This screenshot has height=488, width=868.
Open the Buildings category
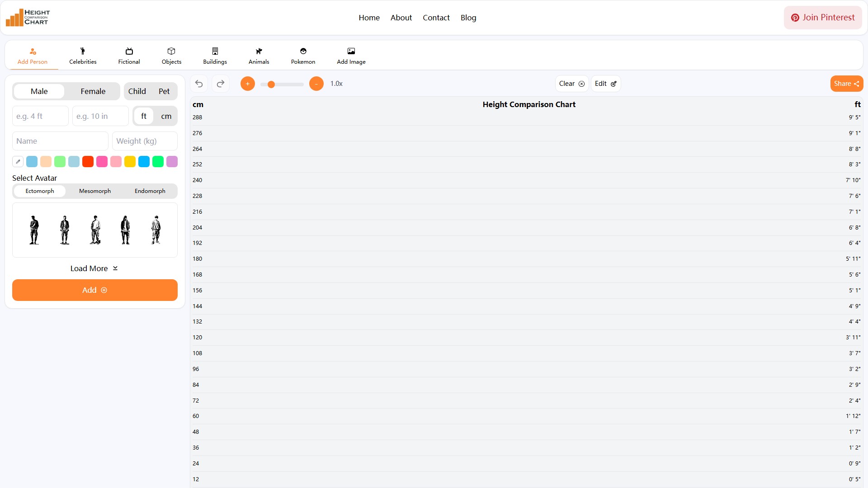tap(215, 56)
